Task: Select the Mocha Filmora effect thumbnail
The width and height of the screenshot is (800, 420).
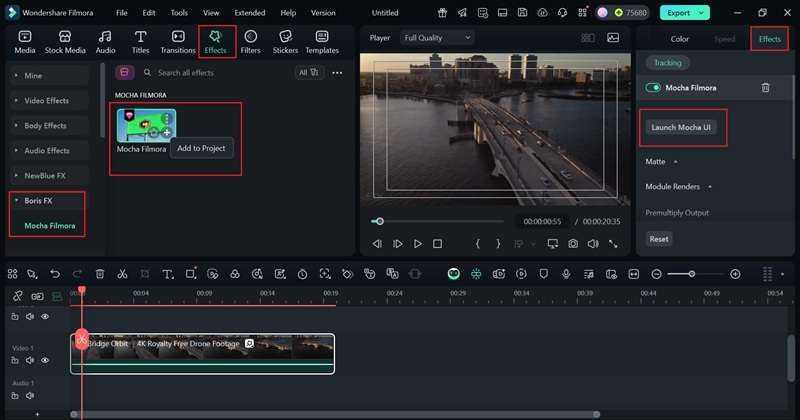Action: (146, 126)
